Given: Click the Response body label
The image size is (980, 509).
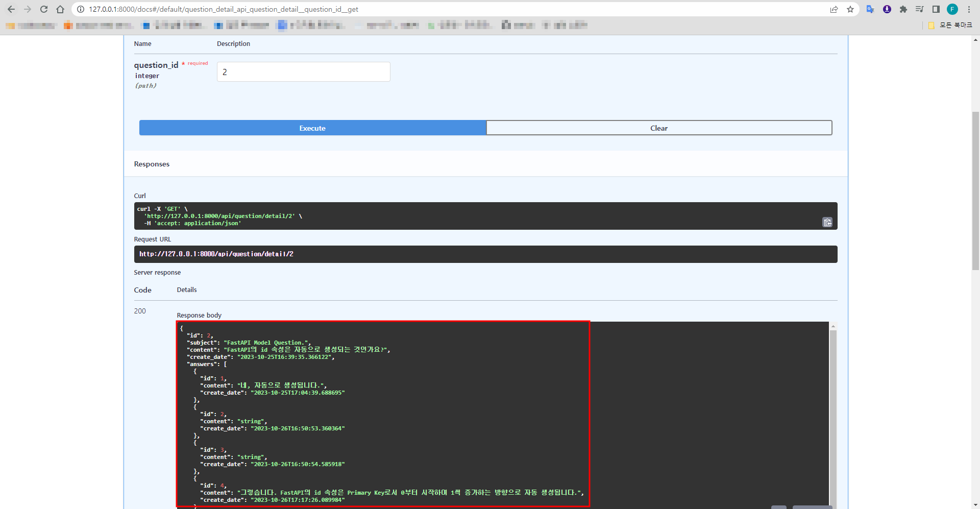Looking at the screenshot, I should pyautogui.click(x=199, y=315).
